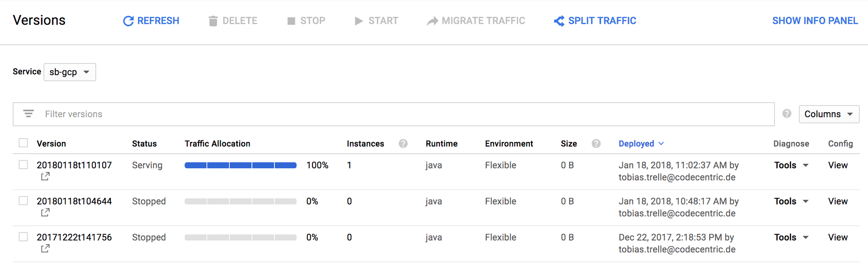Click the Refresh circular arrow icon
The image size is (868, 266).
(x=128, y=21)
